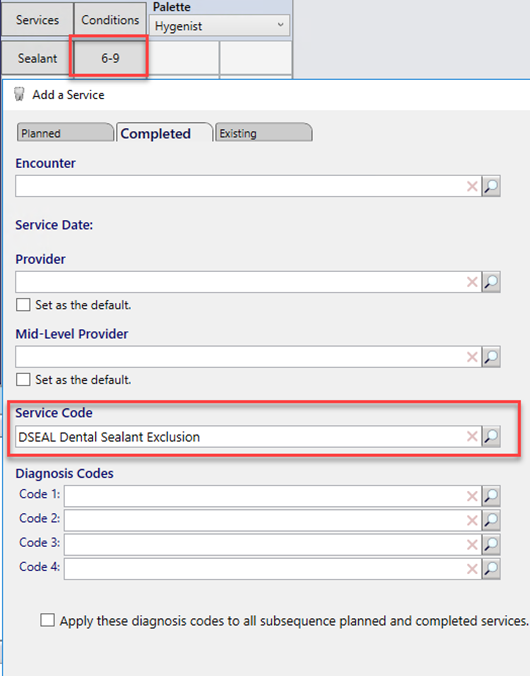The image size is (530, 676).
Task: Click the Sealant palette button
Action: tap(37, 58)
